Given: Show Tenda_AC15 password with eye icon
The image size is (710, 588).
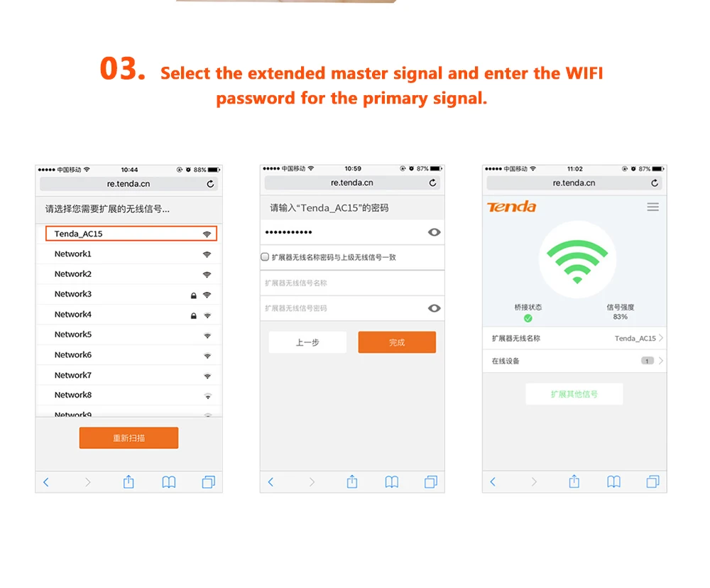Looking at the screenshot, I should click(434, 232).
